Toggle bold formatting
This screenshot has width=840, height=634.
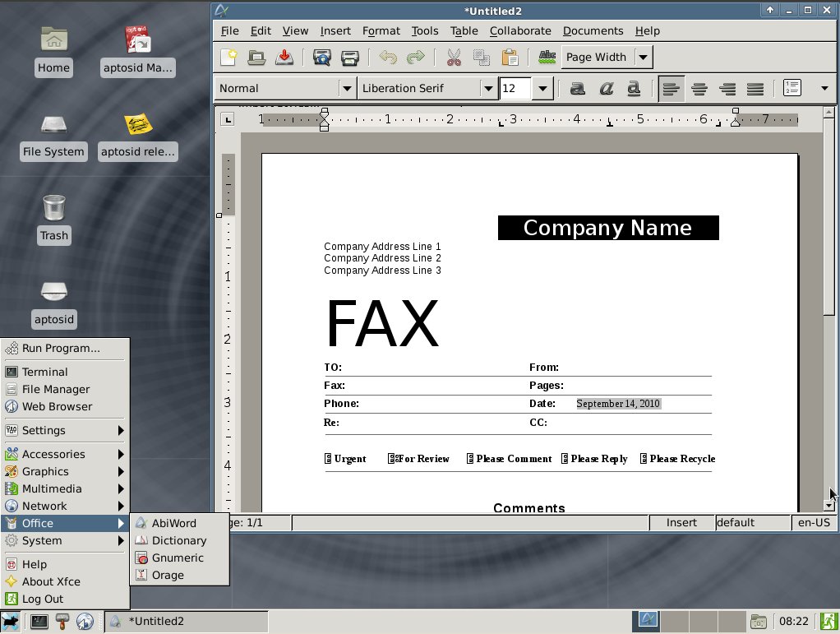pos(578,88)
